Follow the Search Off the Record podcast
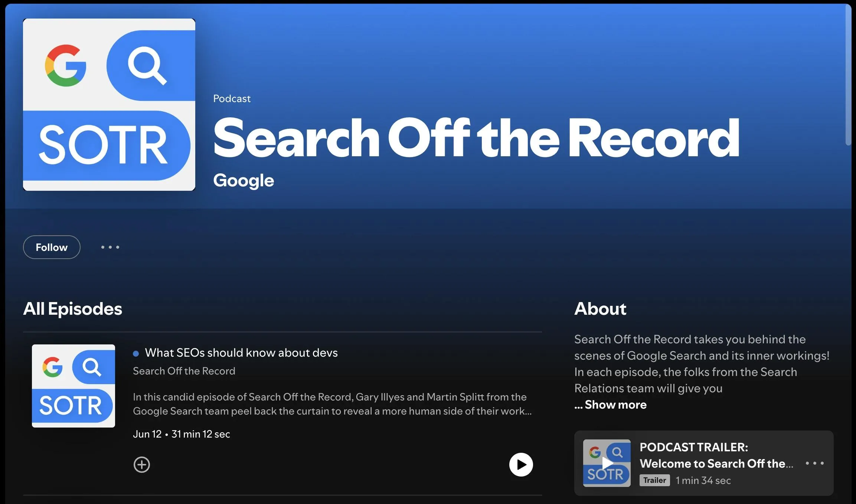This screenshot has height=504, width=856. (52, 247)
